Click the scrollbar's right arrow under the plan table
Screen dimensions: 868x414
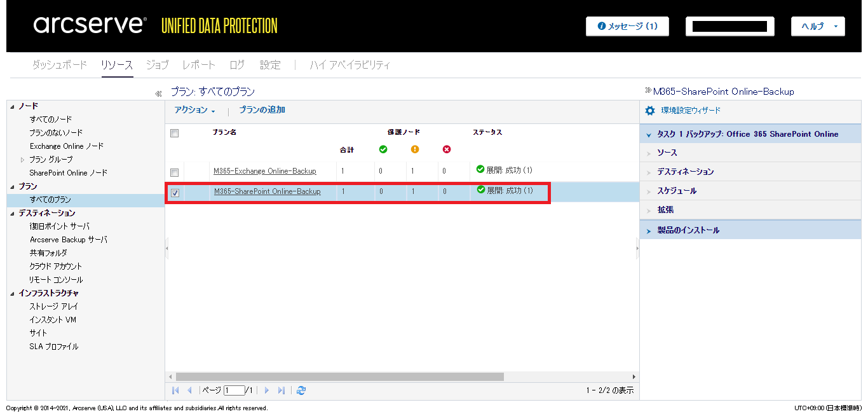[634, 376]
